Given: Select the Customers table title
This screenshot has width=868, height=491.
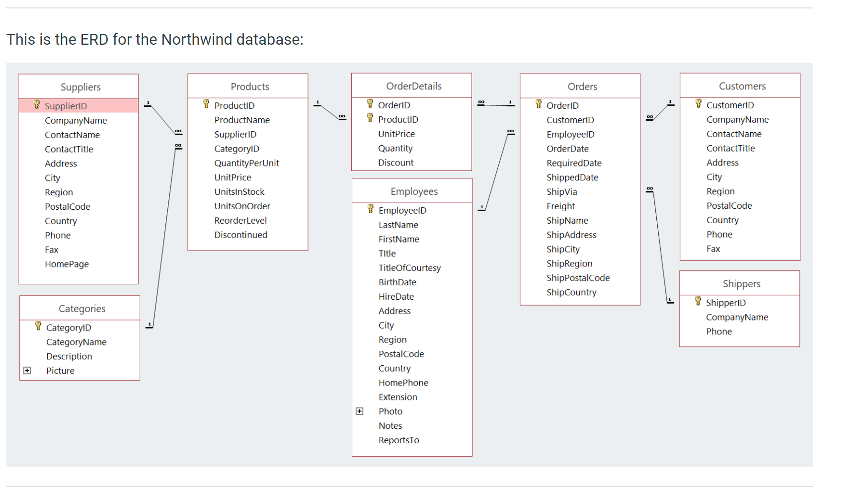Looking at the screenshot, I should tap(742, 86).
